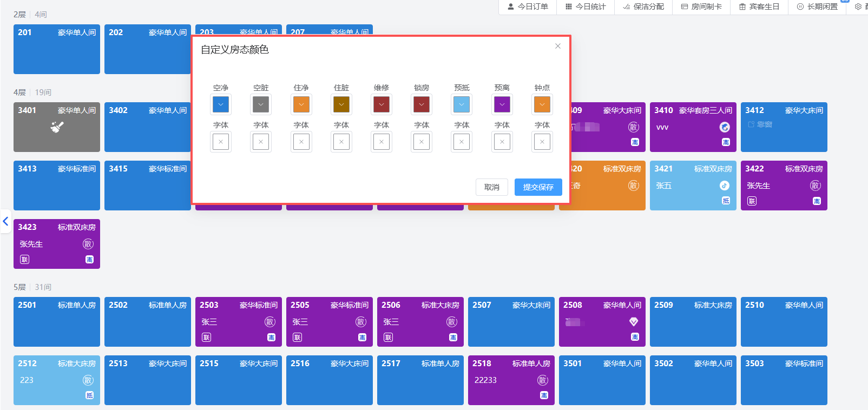Click the 取消 button
Viewport: 868px width, 410px height.
click(x=492, y=187)
